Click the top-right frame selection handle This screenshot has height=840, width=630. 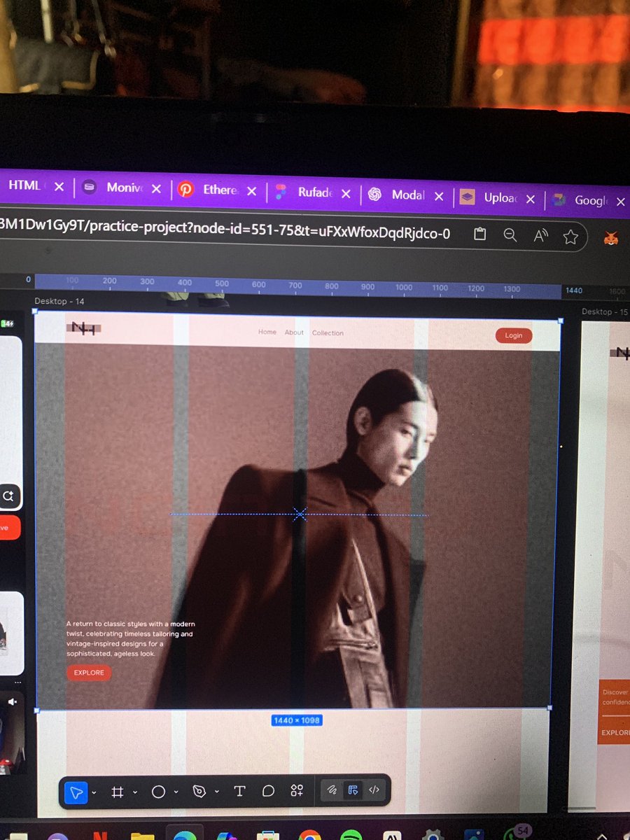click(x=560, y=322)
